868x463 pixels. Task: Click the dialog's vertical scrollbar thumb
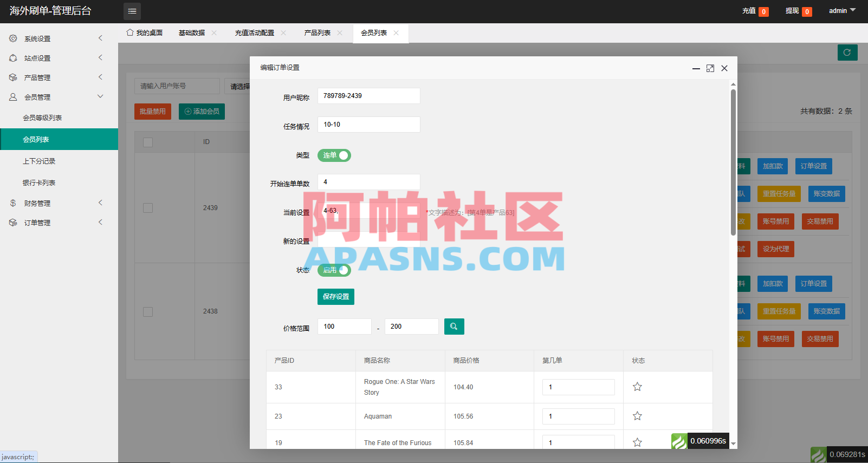(733, 162)
